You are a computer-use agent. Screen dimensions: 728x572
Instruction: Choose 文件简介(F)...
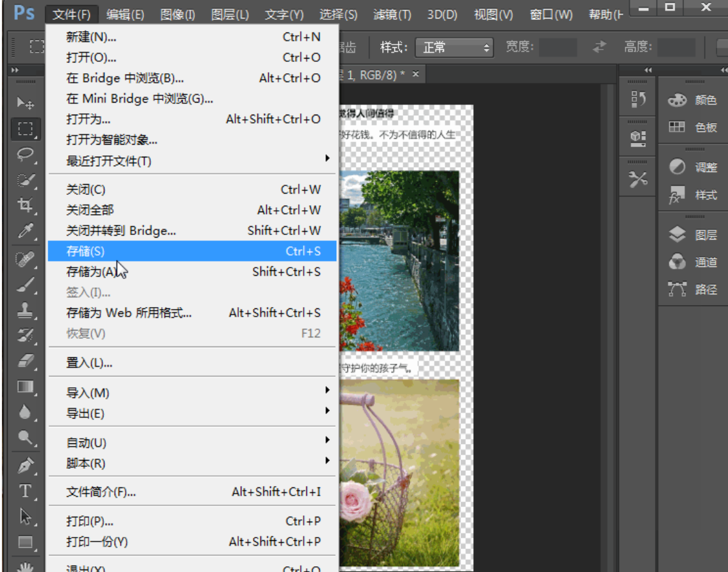click(x=192, y=492)
